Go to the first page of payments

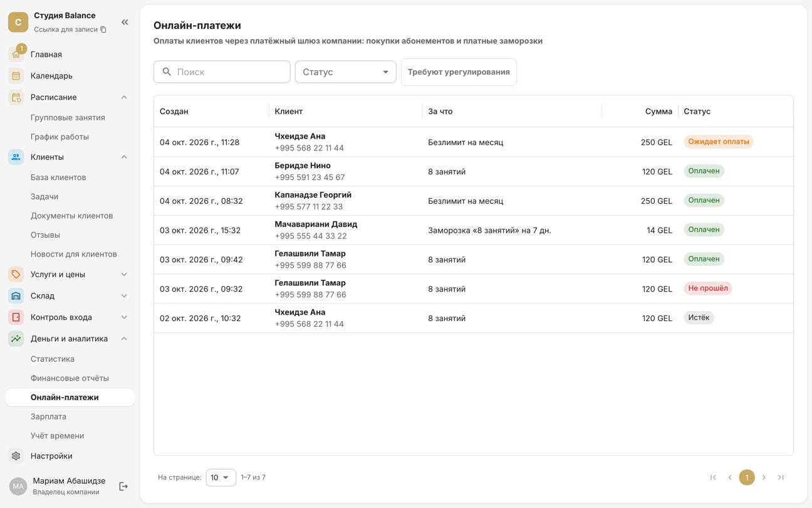[x=713, y=477]
